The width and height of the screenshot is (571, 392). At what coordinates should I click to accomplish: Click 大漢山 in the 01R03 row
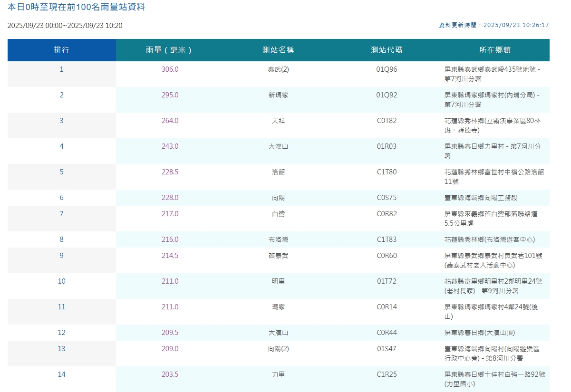(x=279, y=146)
